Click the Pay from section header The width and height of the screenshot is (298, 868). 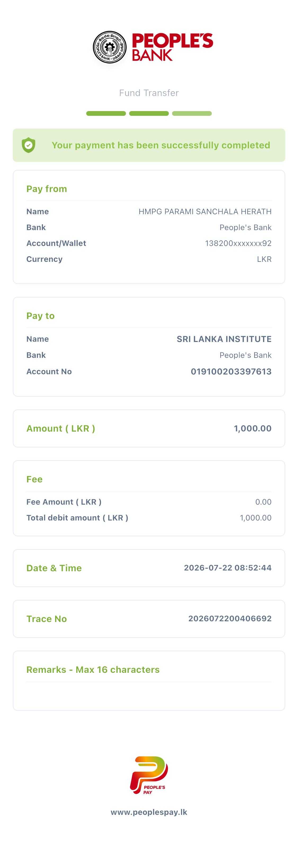[47, 189]
